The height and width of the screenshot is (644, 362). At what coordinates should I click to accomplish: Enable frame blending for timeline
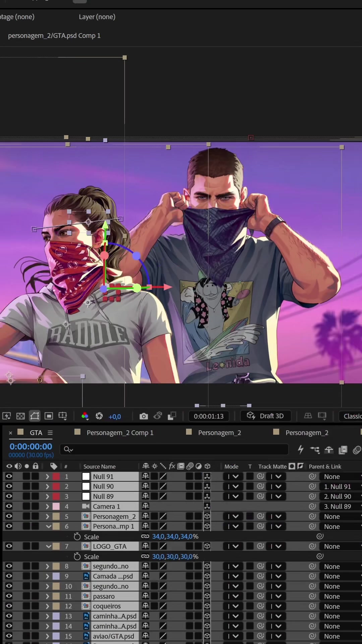tap(343, 450)
